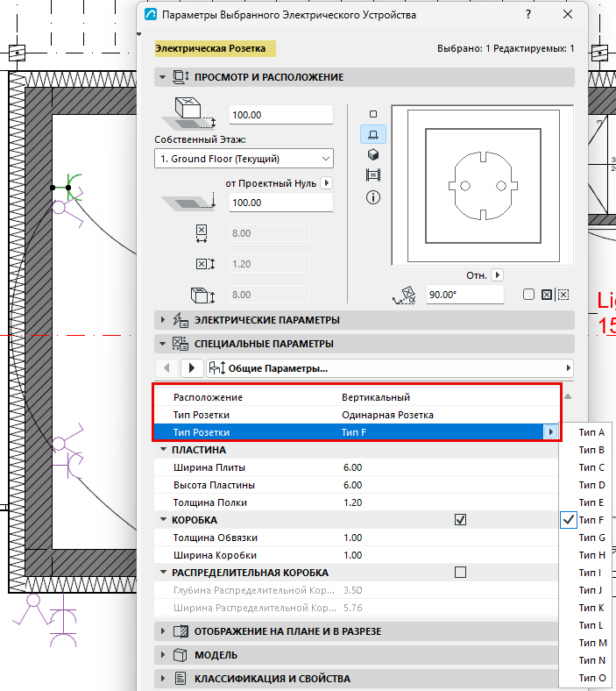Uncheck the КОРОБКА checkbox
The height and width of the screenshot is (691, 616).
pyautogui.click(x=460, y=520)
